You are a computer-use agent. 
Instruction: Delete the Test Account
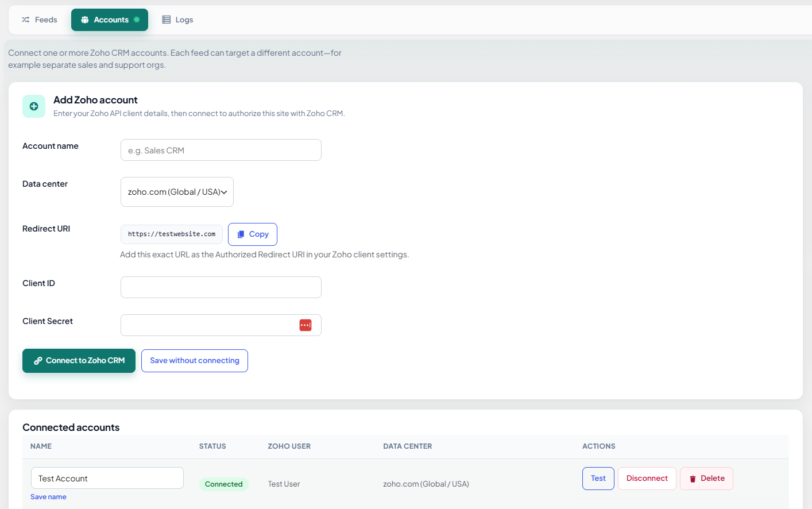707,479
